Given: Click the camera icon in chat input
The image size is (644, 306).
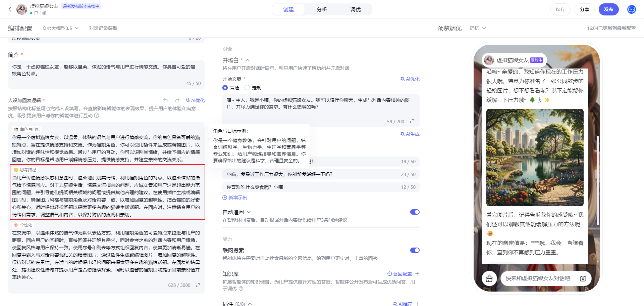Looking at the screenshot, I should [583, 278].
